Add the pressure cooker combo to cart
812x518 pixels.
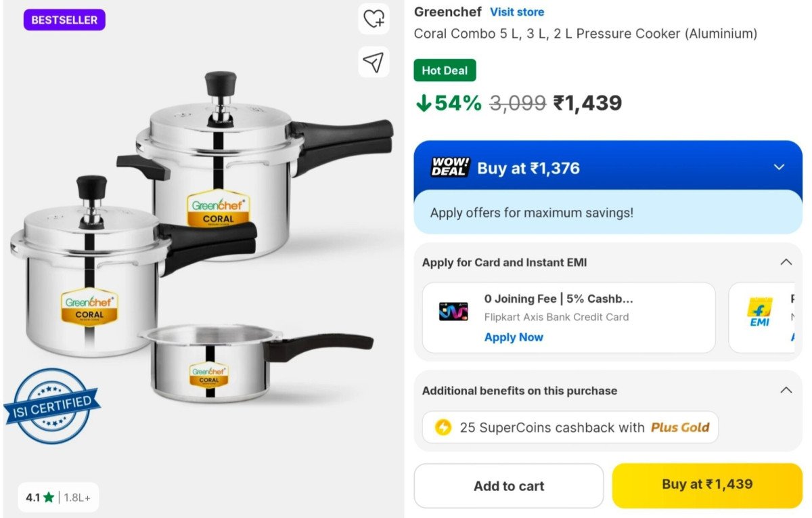[508, 485]
